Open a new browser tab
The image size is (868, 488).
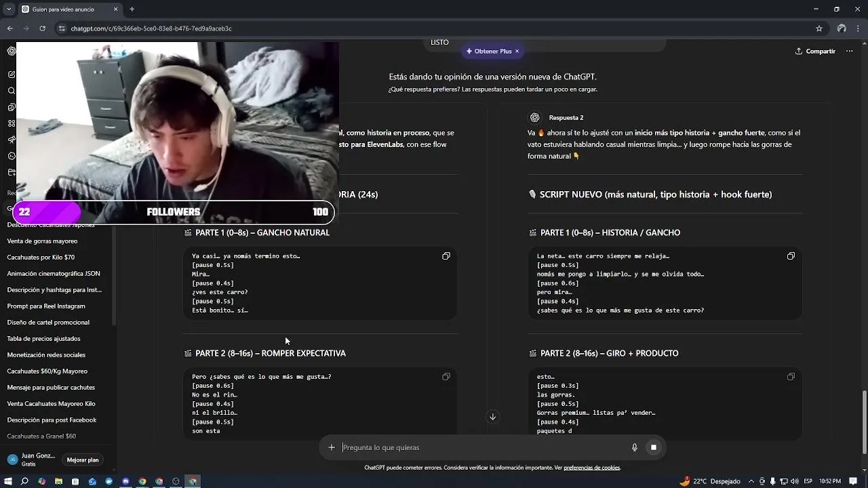tap(132, 9)
